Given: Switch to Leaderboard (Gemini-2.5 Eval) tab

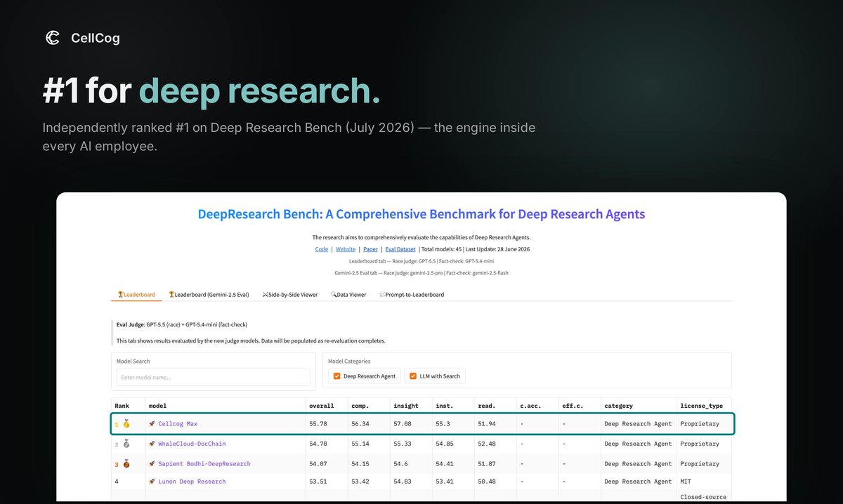Looking at the screenshot, I should (x=209, y=295).
